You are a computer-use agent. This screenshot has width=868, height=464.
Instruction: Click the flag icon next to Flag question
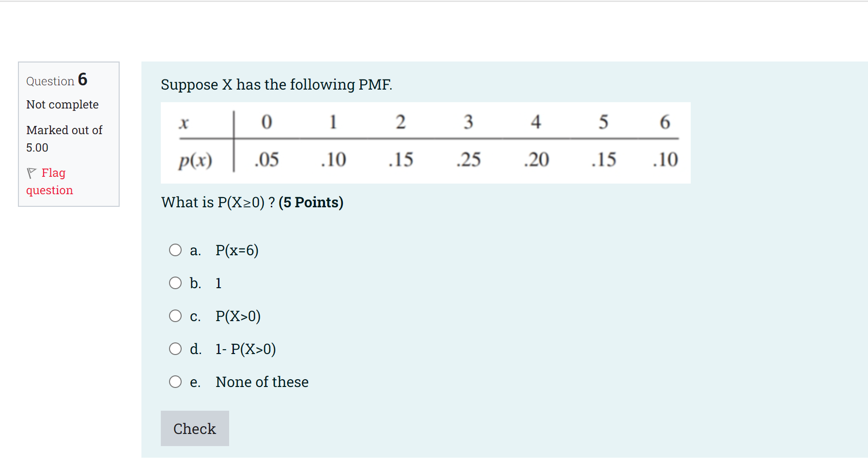(31, 172)
